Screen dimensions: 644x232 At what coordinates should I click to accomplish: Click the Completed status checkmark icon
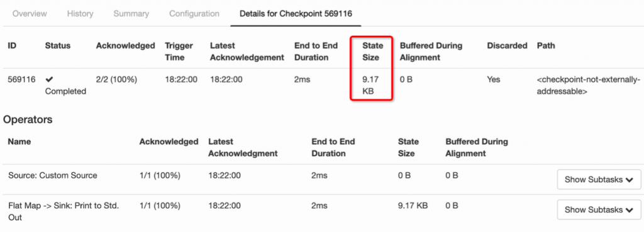tap(49, 80)
